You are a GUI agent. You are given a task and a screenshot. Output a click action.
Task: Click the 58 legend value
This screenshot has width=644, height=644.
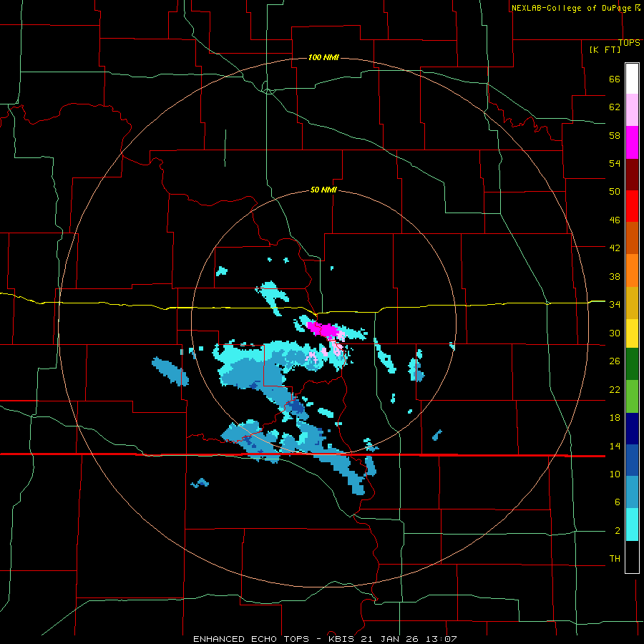coord(615,135)
